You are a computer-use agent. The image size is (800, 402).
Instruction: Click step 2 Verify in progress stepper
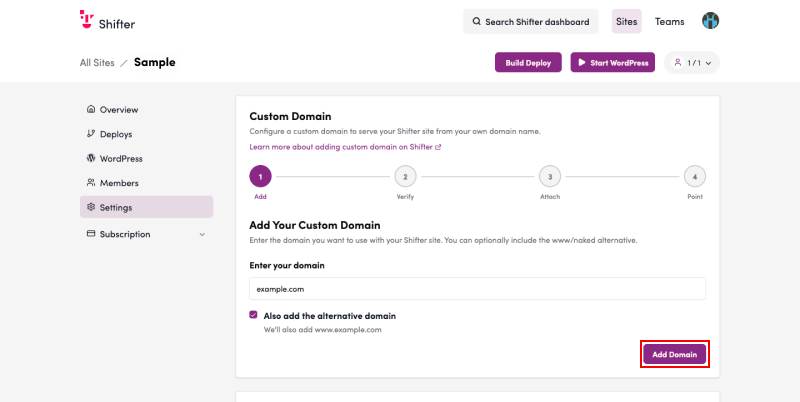point(405,177)
